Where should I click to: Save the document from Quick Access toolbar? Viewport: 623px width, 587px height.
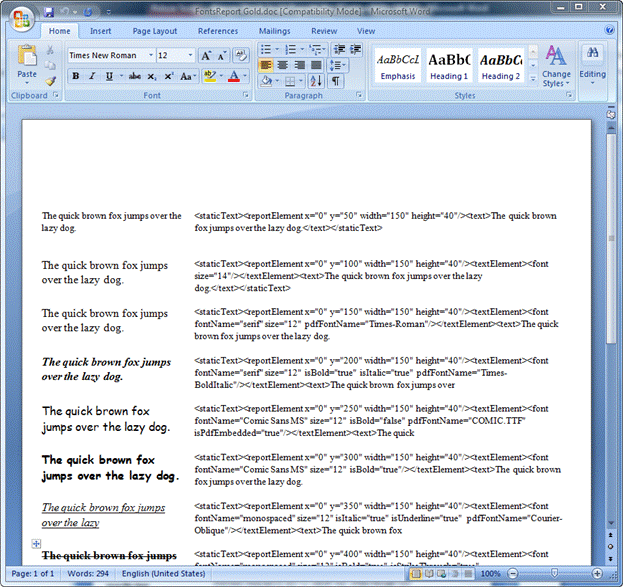tap(48, 12)
